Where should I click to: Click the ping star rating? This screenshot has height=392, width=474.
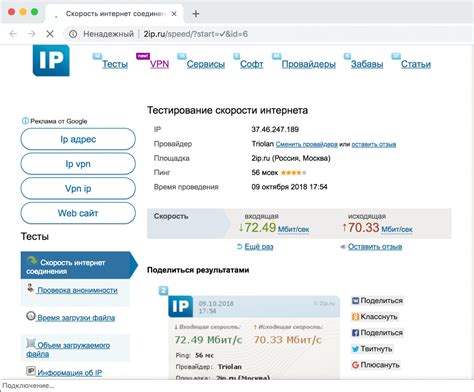pos(293,173)
